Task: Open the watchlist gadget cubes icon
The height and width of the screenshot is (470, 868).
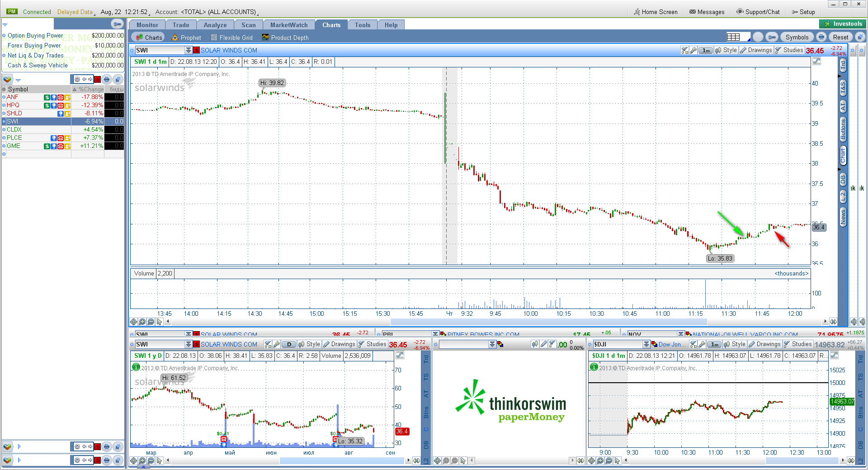Action: pyautogui.click(x=7, y=80)
